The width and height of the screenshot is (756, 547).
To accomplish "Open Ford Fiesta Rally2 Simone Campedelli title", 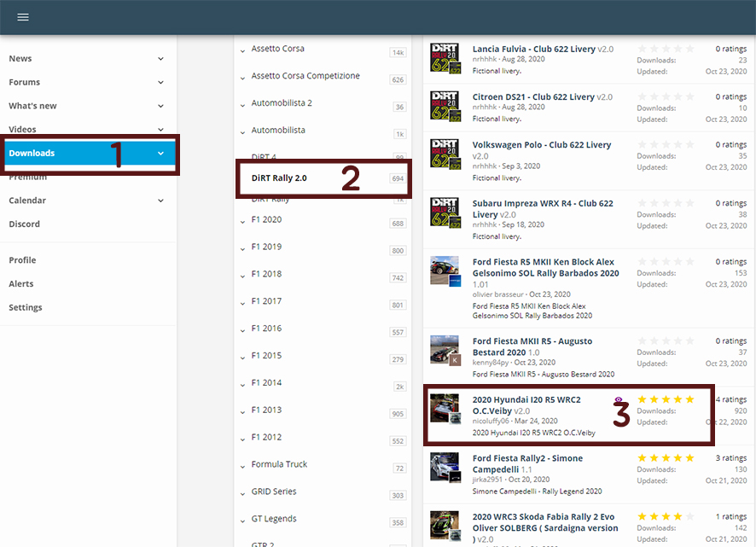I will pyautogui.click(x=527, y=463).
